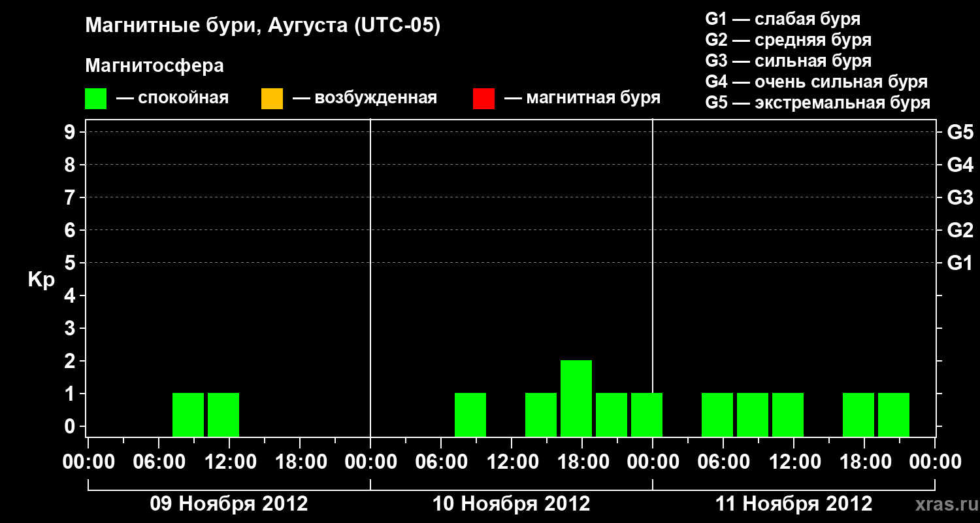The width and height of the screenshot is (980, 523).
Task: Click the green 'спокойная' legend swatch
Action: [96, 99]
